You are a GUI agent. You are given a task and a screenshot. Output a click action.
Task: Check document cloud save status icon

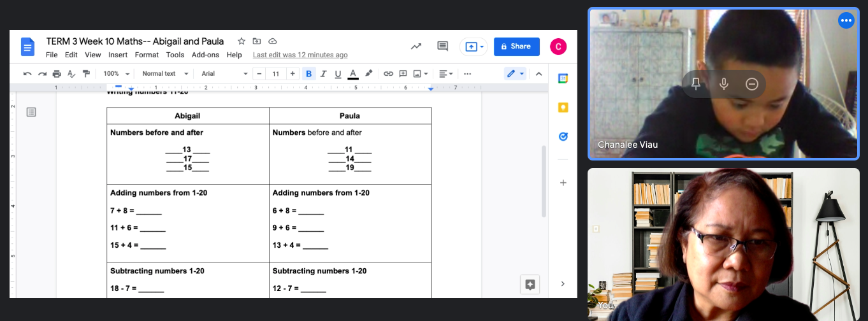pyautogui.click(x=272, y=41)
